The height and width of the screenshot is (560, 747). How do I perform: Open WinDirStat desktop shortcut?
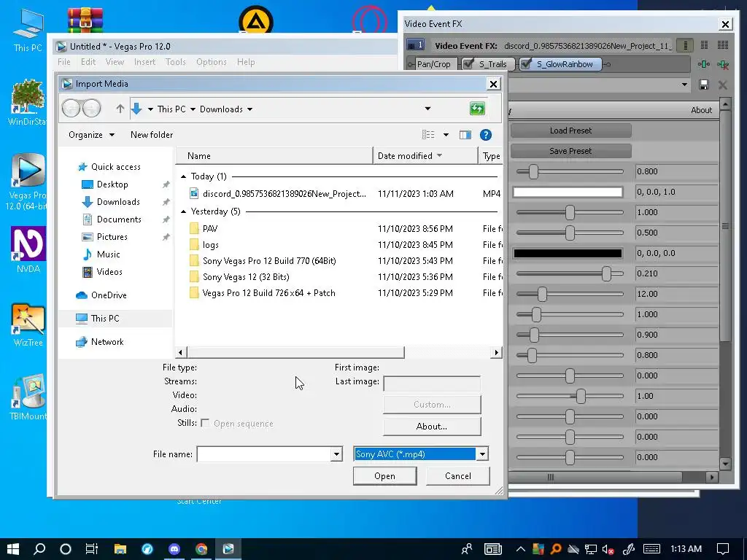pyautogui.click(x=28, y=102)
